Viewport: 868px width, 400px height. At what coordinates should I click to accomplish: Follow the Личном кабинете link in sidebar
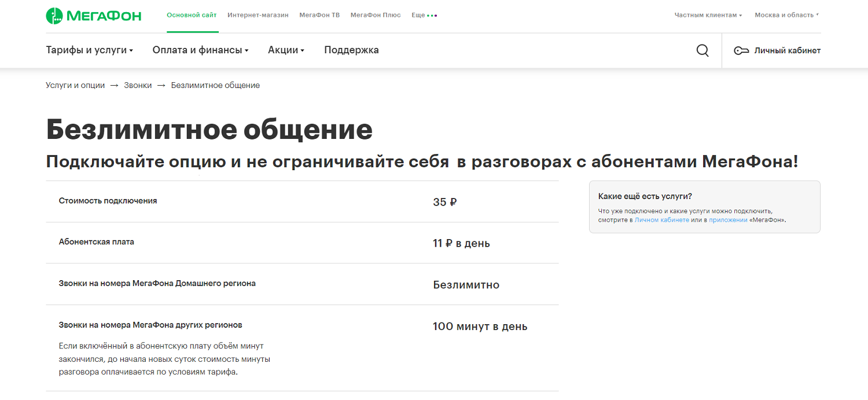point(661,220)
